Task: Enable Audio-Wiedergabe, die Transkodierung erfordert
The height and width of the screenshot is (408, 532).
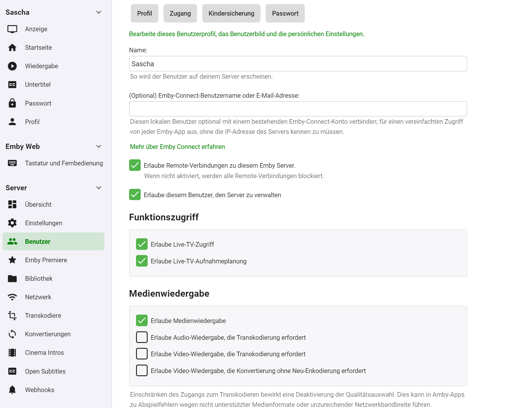Action: (x=142, y=337)
